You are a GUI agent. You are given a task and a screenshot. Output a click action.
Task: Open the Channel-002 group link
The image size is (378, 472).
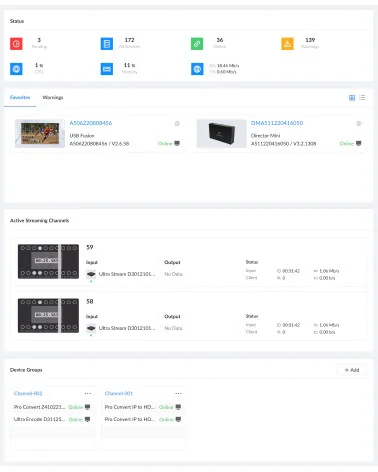[x=28, y=393]
